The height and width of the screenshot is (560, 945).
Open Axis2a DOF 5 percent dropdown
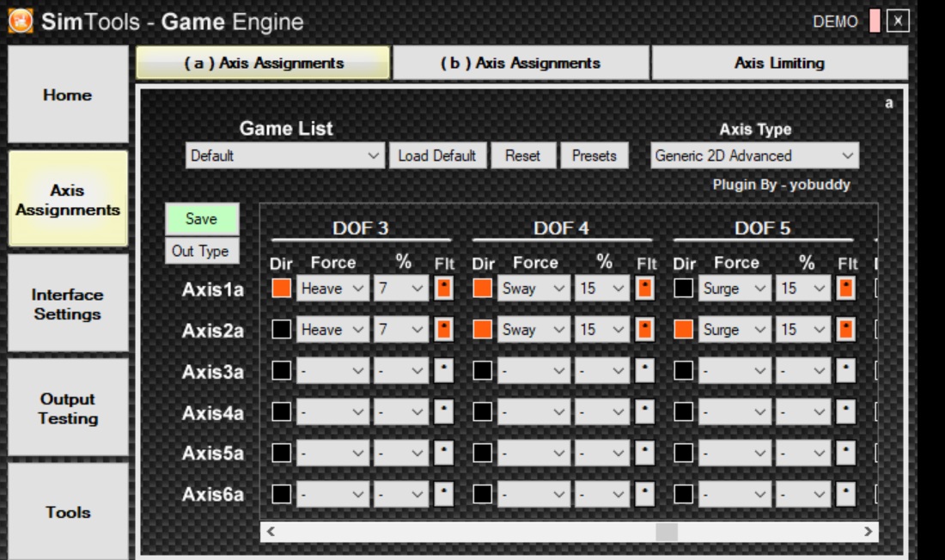tap(802, 329)
